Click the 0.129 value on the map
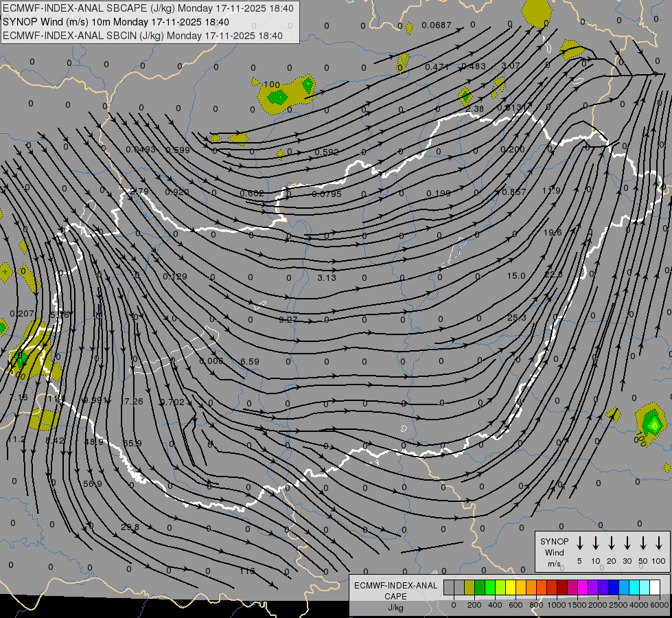This screenshot has width=672, height=618. tap(175, 277)
